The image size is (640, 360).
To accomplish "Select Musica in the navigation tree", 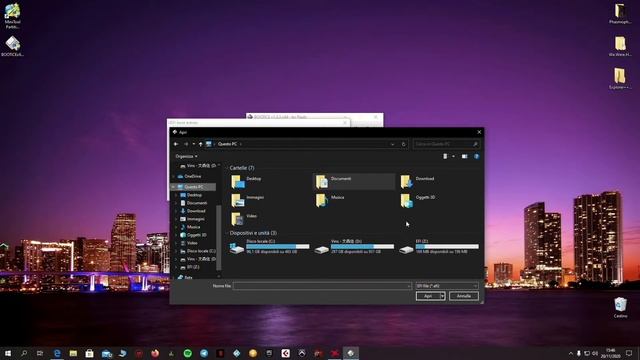I will coord(193,227).
